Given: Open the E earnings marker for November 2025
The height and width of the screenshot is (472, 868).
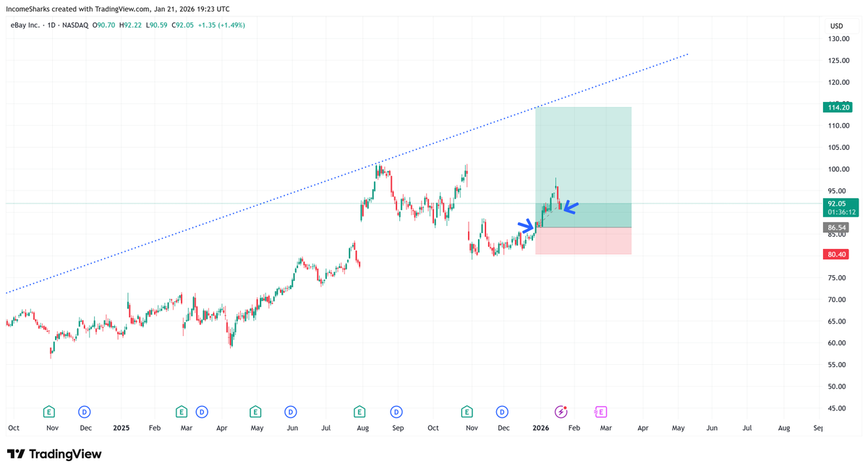Looking at the screenshot, I should pos(467,412).
